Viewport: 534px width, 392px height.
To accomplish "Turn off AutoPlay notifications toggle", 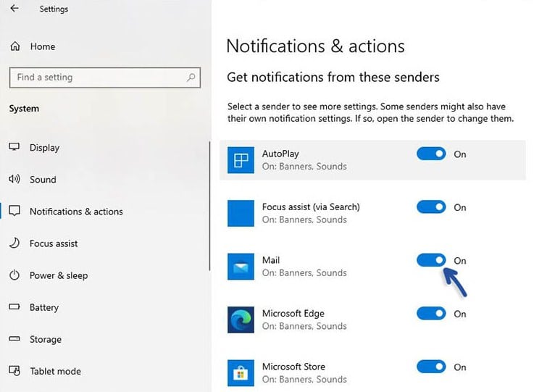I will point(431,154).
